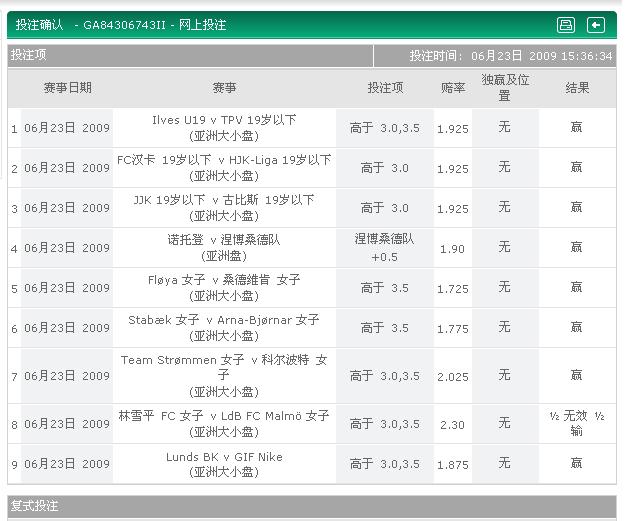Select match Team Strømmen 女子 v 科尔波特 女子
This screenshot has height=521, width=635.
pyautogui.click(x=224, y=366)
